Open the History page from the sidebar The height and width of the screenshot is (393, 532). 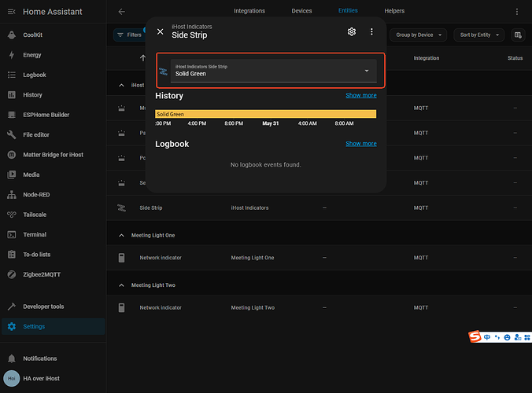54,95
